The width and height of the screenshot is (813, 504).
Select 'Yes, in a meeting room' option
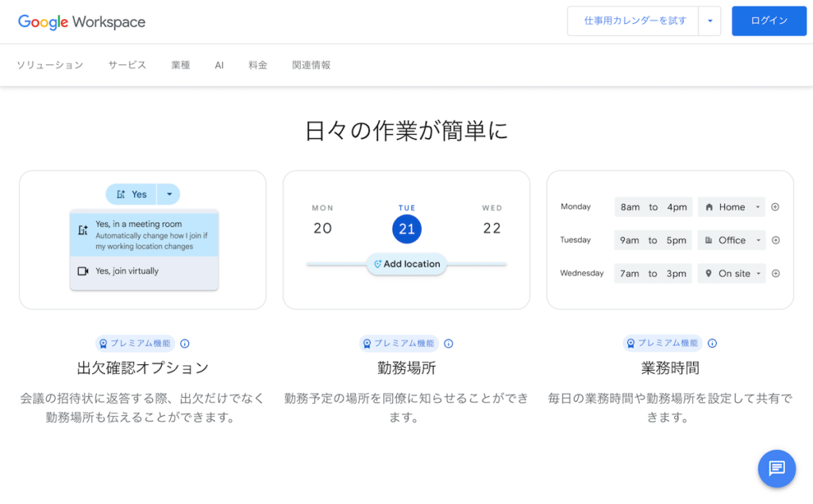(x=144, y=235)
